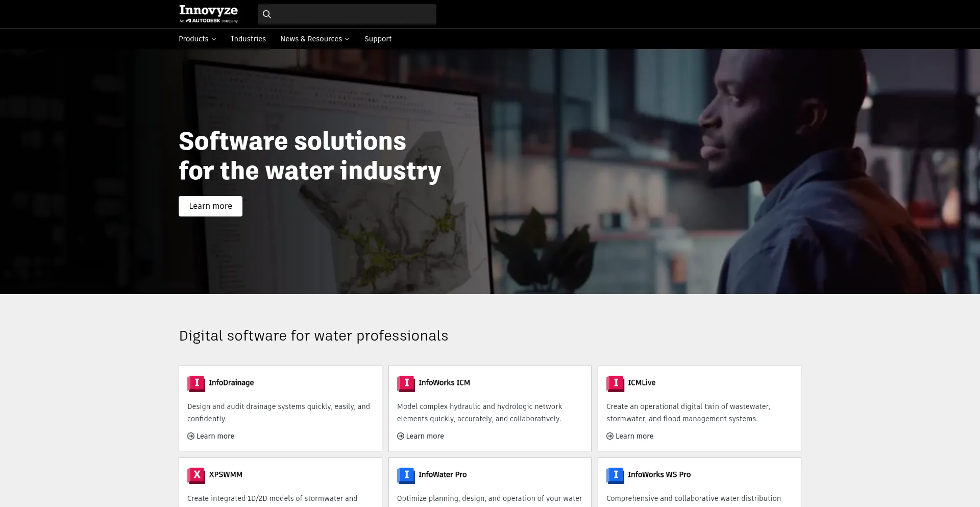The width and height of the screenshot is (980, 507).
Task: Click the InfoWater Pro product icon
Action: click(x=406, y=475)
